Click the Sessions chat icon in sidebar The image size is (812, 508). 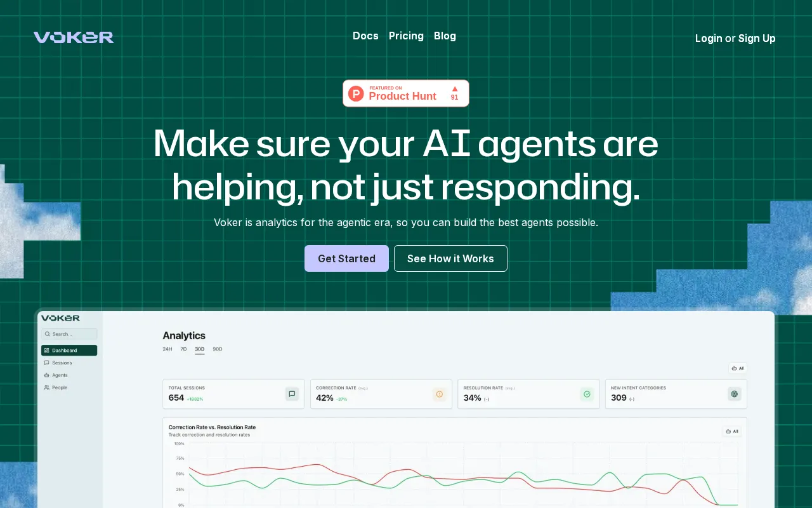pos(47,363)
